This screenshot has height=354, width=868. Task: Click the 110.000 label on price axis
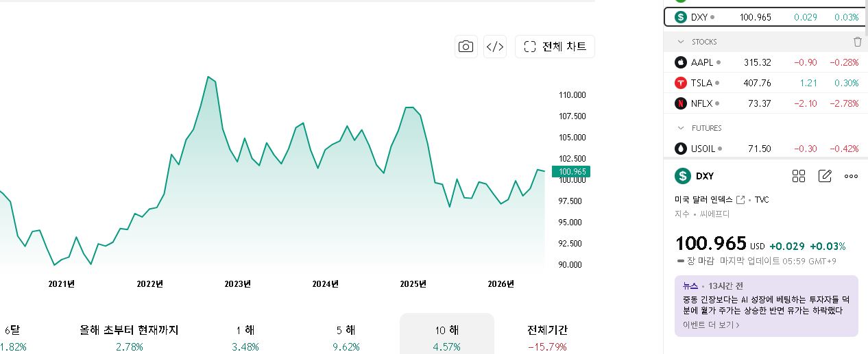point(572,94)
